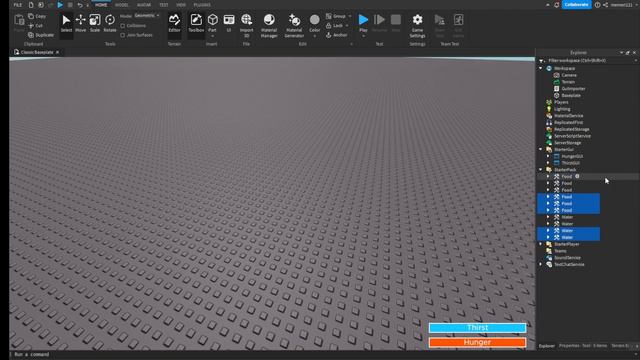
Task: Switch to the MODEL ribbon tab
Action: tap(122, 5)
